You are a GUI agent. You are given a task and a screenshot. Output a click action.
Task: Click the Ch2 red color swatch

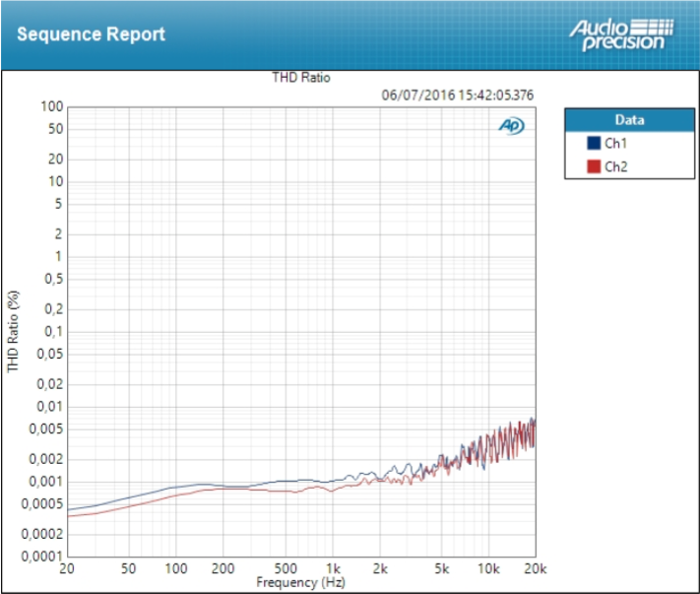coord(594,166)
